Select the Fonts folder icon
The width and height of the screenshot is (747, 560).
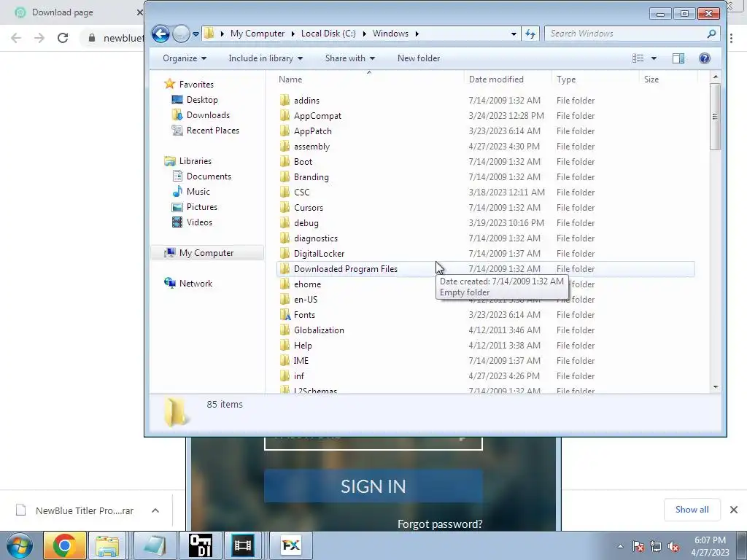(x=285, y=315)
